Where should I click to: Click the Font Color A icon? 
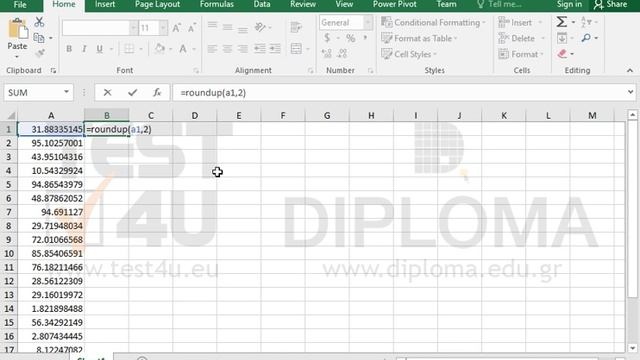183,49
